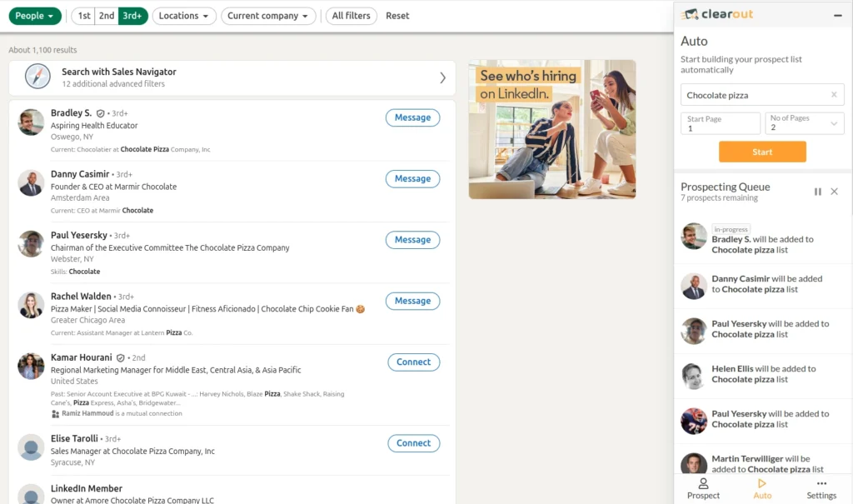The width and height of the screenshot is (853, 504).
Task: Open Paul Yesersky profile photo in results
Action: (x=31, y=244)
